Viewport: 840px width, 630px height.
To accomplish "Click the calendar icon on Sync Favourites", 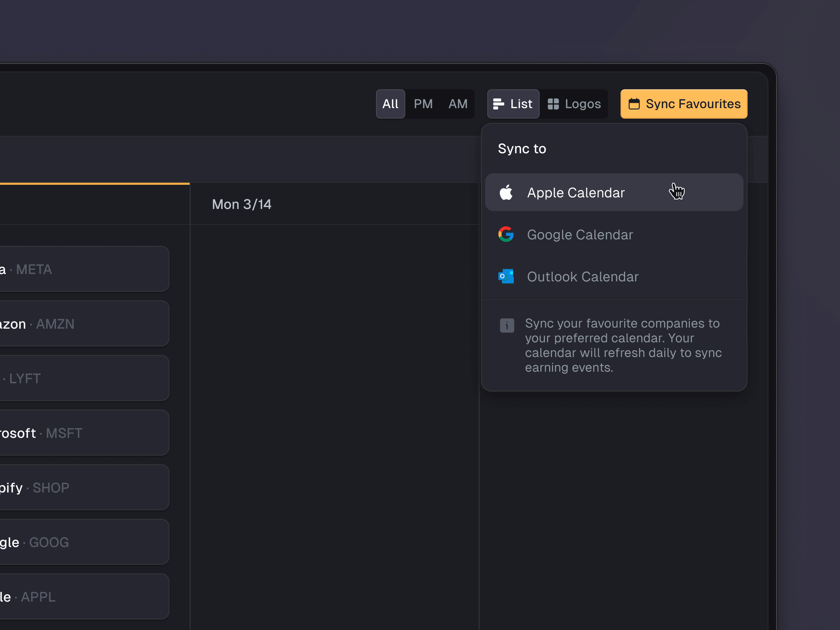I will [x=634, y=104].
